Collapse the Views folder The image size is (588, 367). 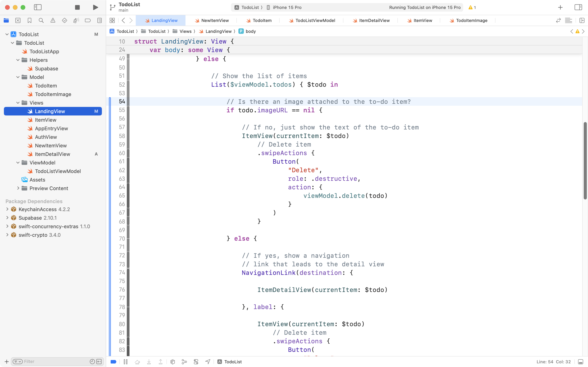(x=17, y=103)
